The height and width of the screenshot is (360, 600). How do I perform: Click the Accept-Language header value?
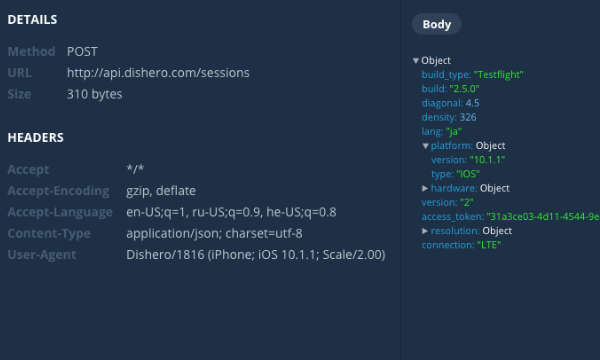click(x=231, y=212)
